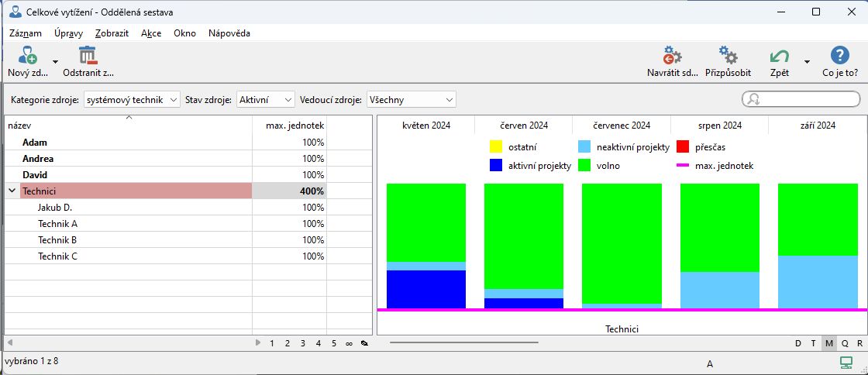
Task: Click the Nový zdroj toolbar icon
Action: pos(27,57)
